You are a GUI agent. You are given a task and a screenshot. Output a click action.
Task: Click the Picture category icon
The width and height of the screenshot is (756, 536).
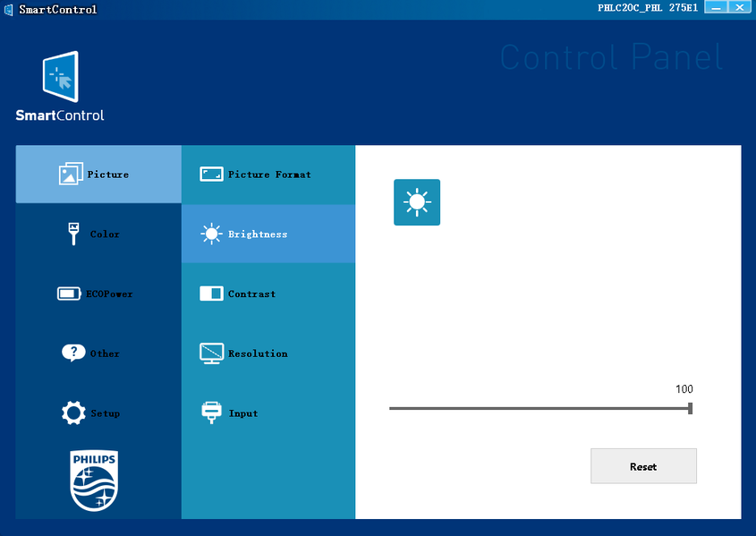coord(71,174)
